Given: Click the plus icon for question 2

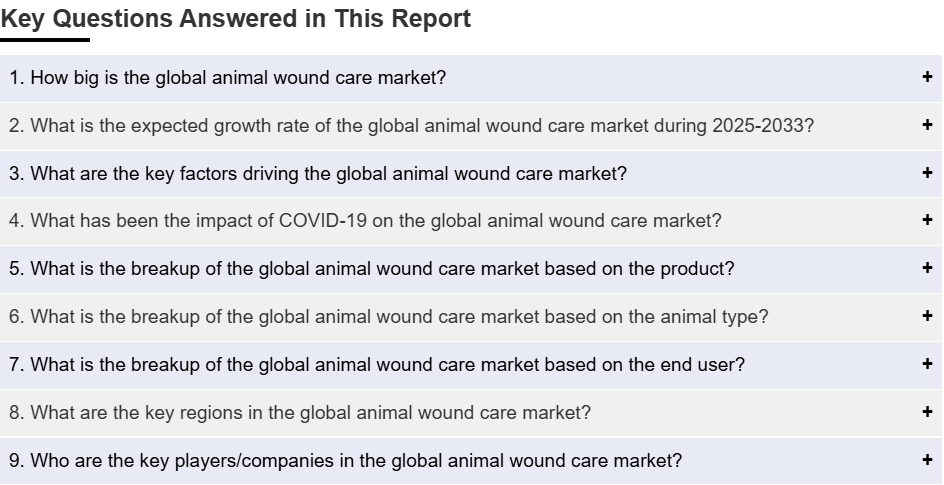Looking at the screenshot, I should pos(927,125).
